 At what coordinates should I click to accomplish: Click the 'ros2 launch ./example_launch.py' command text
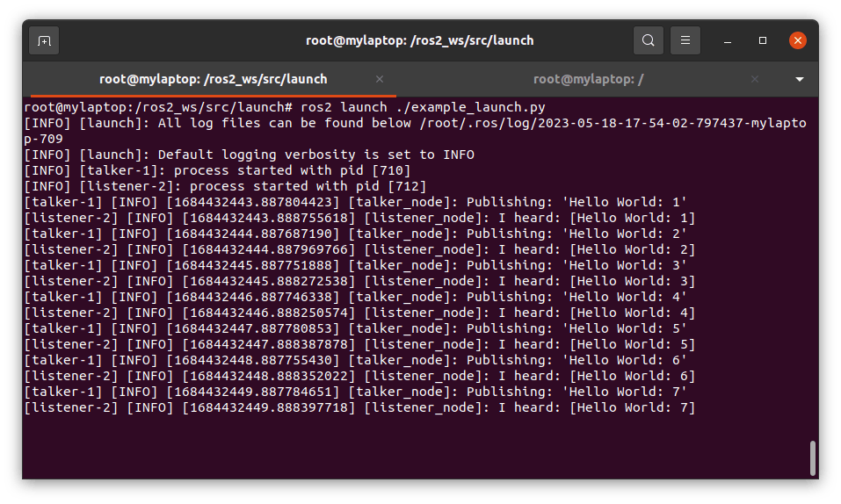[x=423, y=107]
